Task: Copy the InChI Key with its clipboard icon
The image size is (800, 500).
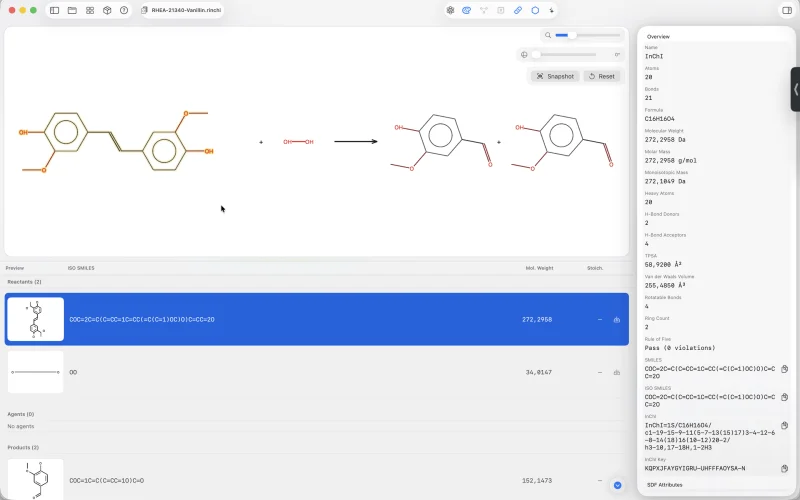Action: tap(784, 468)
